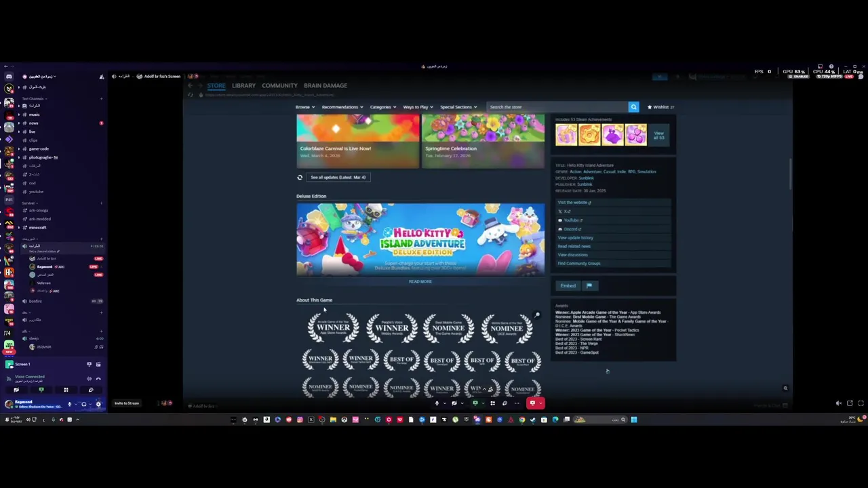Disconnect from voice with hang-up icon

point(98,379)
